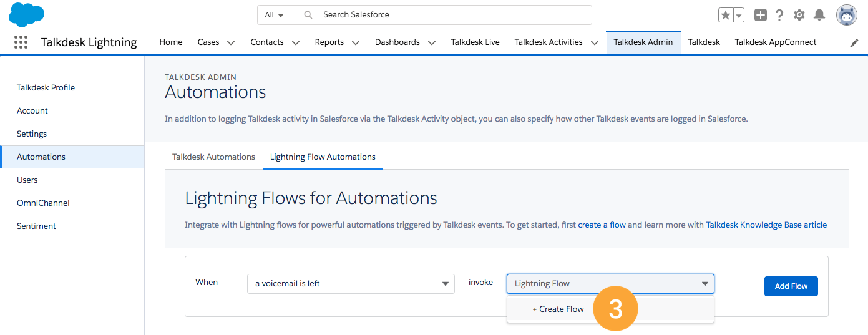Image resolution: width=868 pixels, height=335 pixels.
Task: Click the pencil edit navigation icon
Action: pyautogui.click(x=854, y=43)
